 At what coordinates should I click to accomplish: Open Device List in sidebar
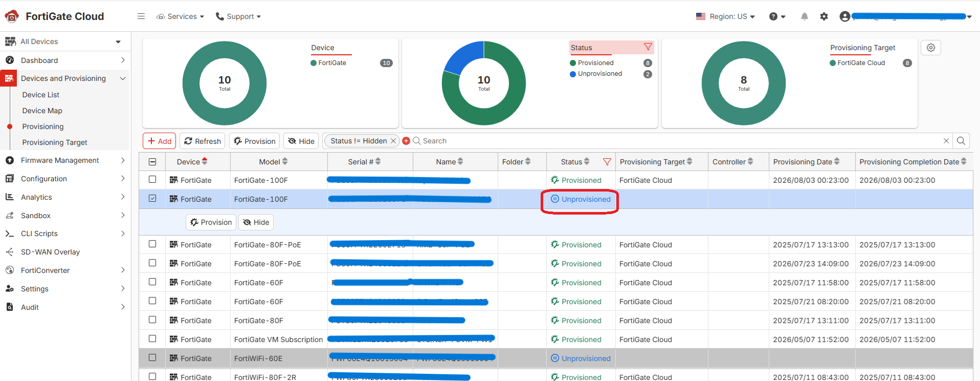click(41, 95)
